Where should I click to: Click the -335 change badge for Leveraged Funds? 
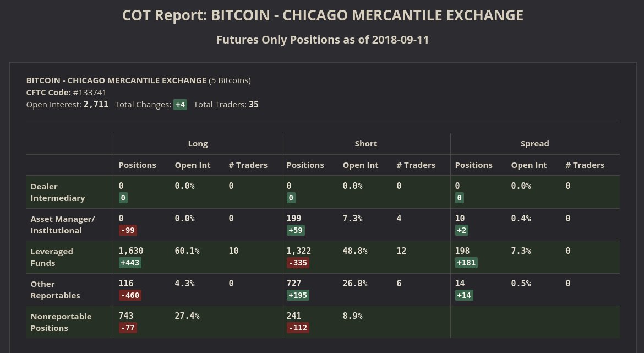pos(298,263)
